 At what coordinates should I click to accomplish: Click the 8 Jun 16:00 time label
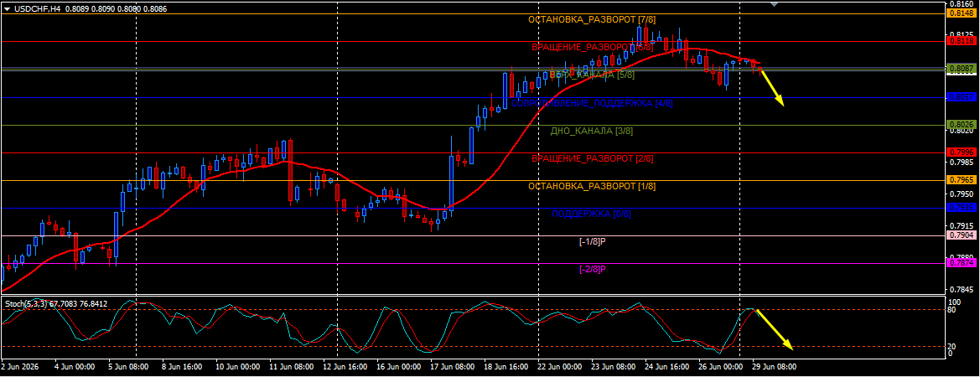(182, 367)
